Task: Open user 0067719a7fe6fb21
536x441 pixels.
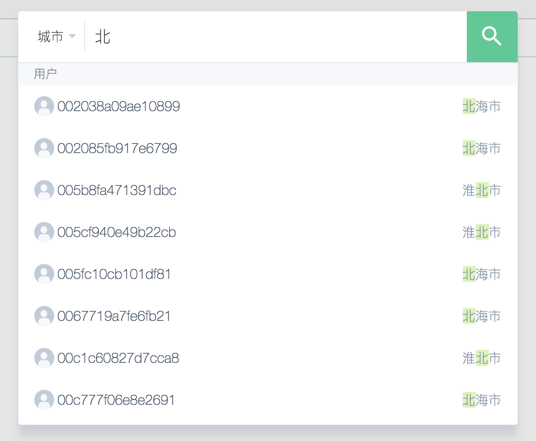Action: (268, 316)
